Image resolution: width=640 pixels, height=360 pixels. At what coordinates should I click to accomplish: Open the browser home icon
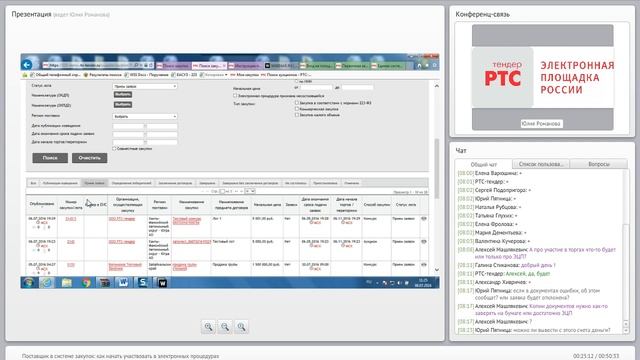[419, 65]
